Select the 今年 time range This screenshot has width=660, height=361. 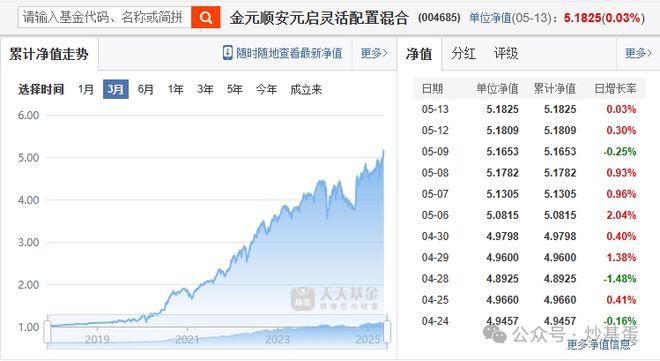coord(266,89)
